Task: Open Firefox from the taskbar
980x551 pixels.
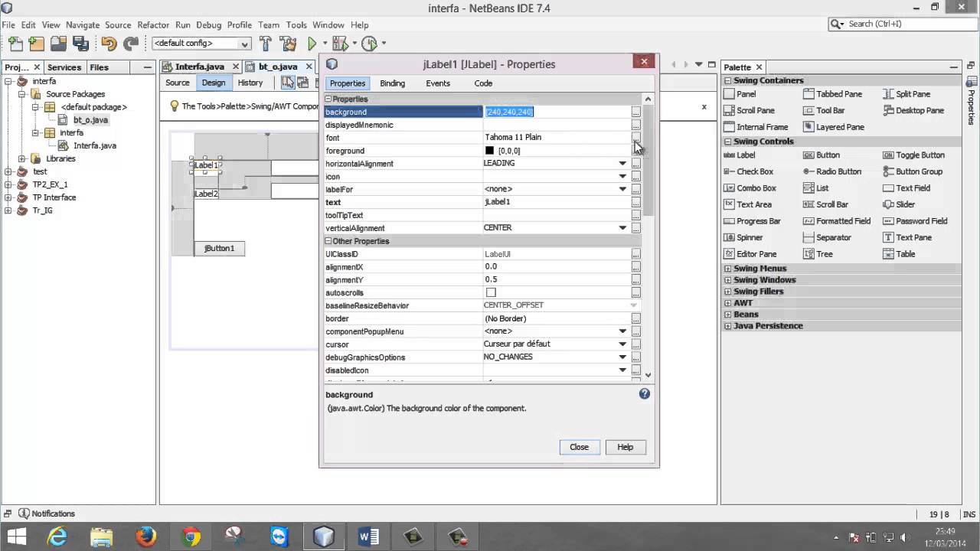Action: pyautogui.click(x=146, y=536)
